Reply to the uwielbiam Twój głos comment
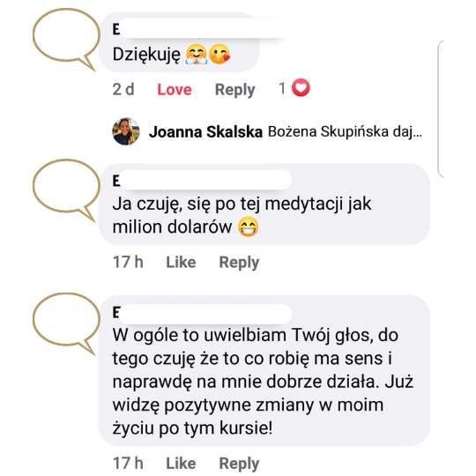Viewport: 476px width, 476px height. tap(239, 464)
